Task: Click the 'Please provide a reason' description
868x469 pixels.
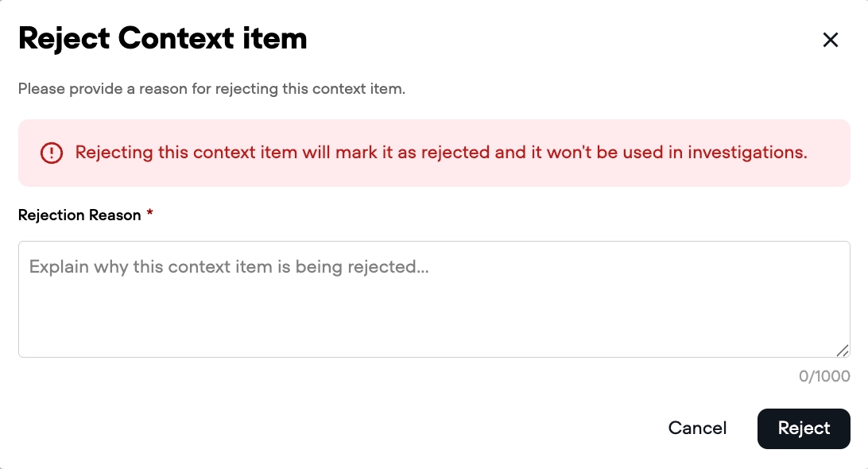Action: (x=211, y=89)
